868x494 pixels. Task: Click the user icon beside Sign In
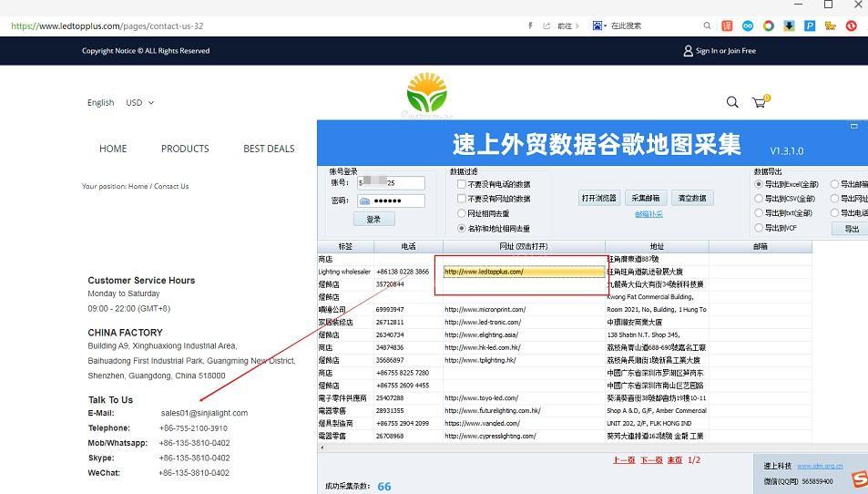688,51
